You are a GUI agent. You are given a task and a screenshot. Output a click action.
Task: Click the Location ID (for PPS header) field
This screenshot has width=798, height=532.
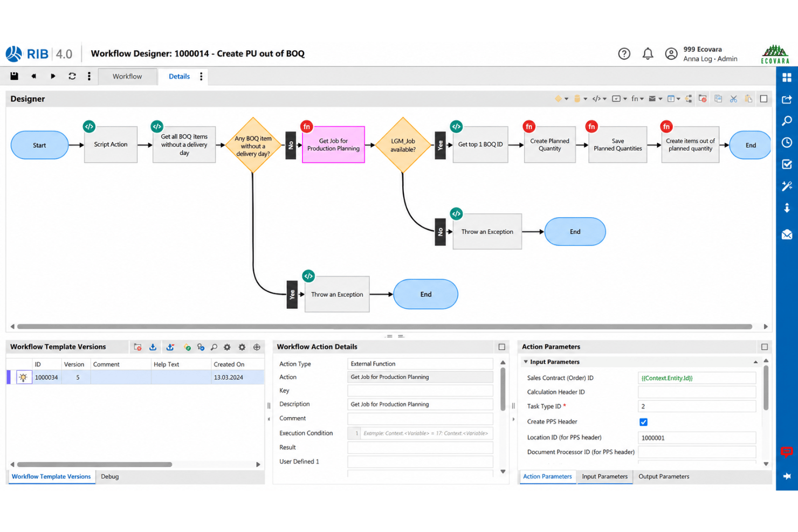[697, 438]
